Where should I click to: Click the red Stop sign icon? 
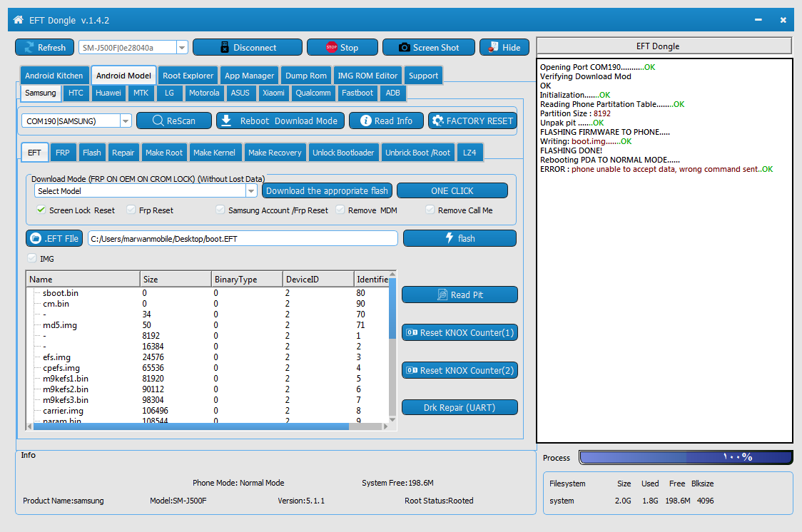click(x=332, y=47)
